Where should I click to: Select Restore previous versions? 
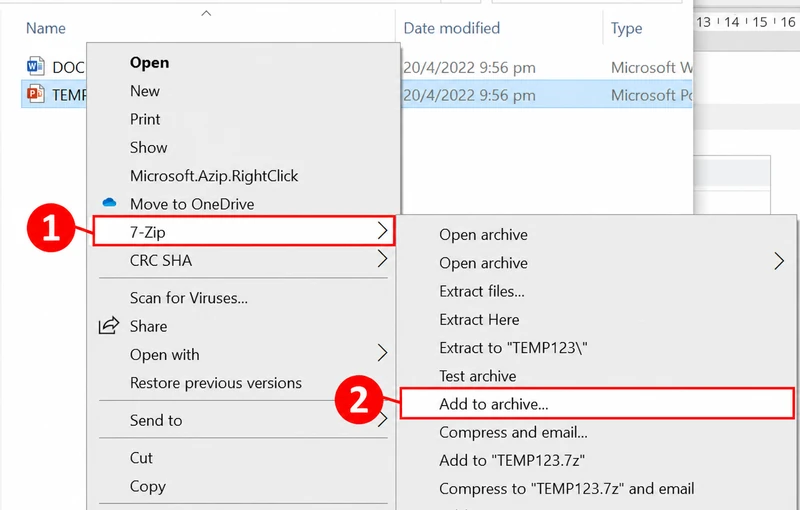click(x=216, y=383)
